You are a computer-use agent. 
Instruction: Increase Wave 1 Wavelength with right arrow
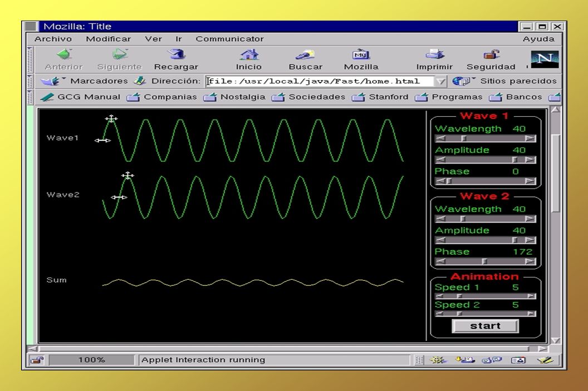coord(530,138)
